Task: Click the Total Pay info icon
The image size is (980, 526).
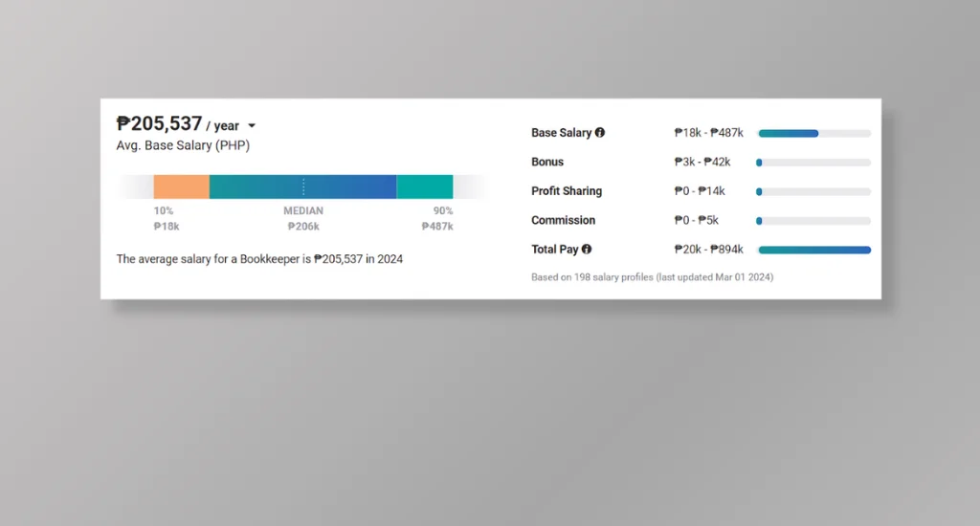Action: [x=587, y=249]
